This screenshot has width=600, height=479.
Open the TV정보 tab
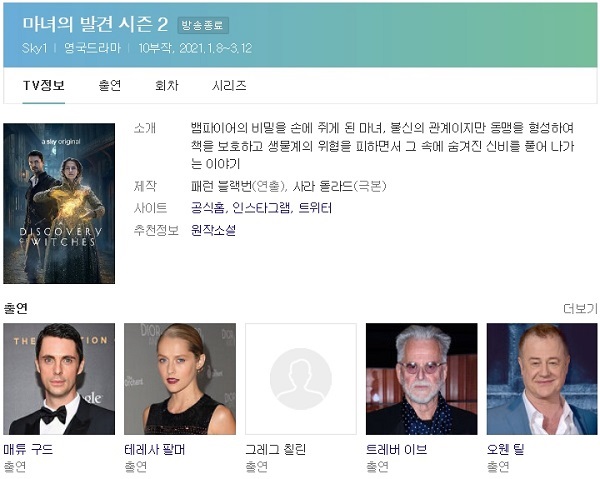[44, 86]
